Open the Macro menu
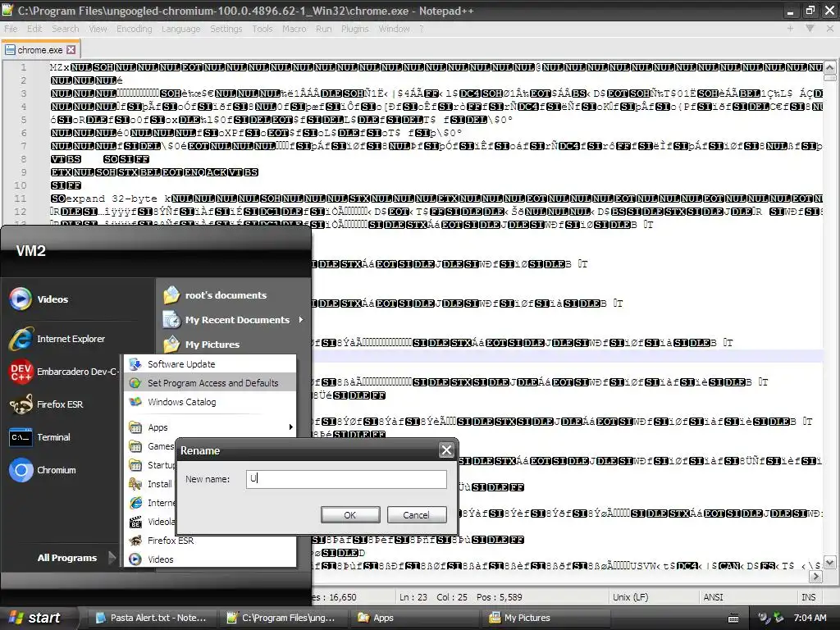Image resolution: width=840 pixels, height=630 pixels. coord(294,29)
